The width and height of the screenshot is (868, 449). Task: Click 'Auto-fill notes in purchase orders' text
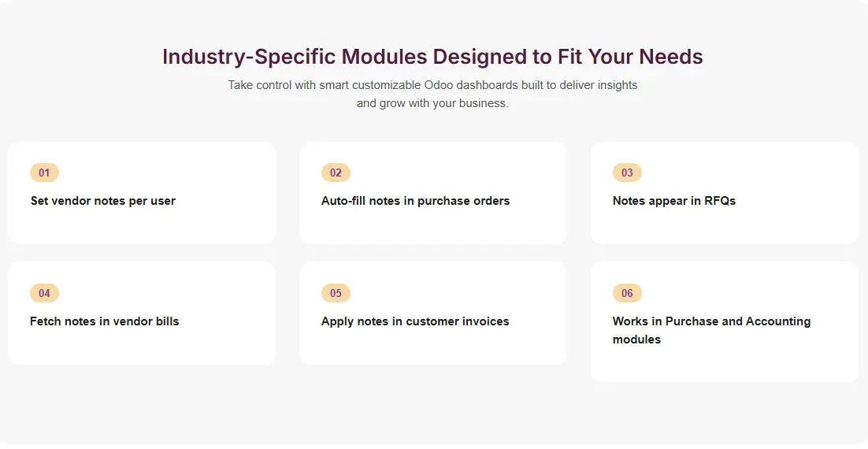415,201
